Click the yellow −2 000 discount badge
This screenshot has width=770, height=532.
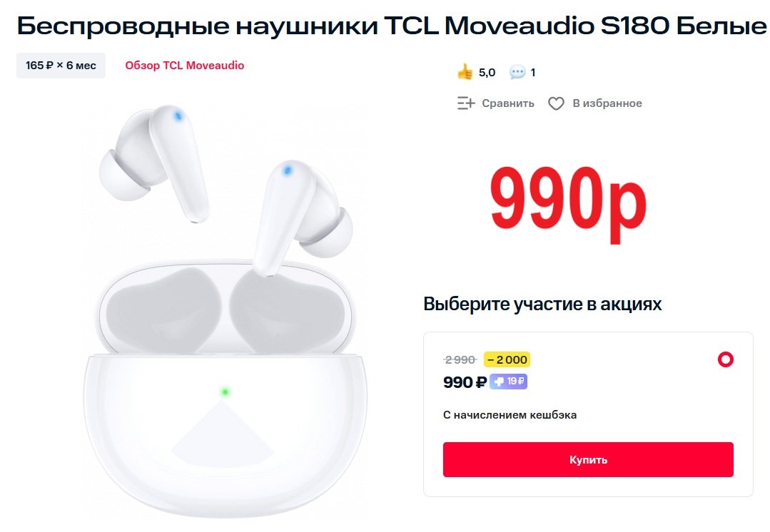click(507, 359)
